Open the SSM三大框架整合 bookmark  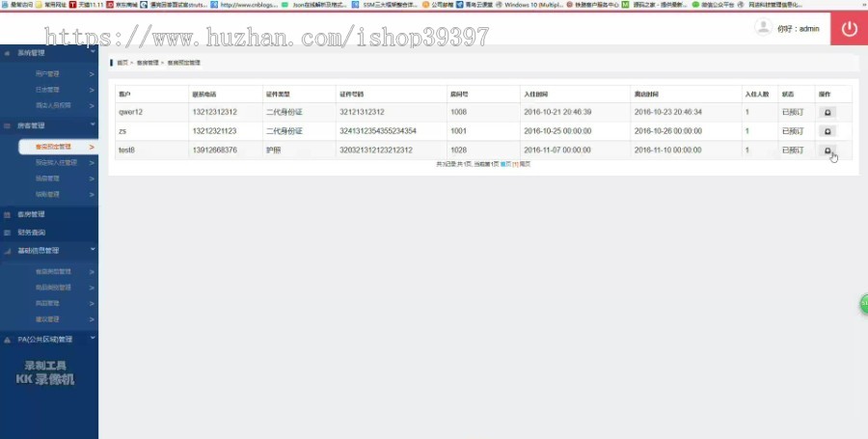point(385,5)
